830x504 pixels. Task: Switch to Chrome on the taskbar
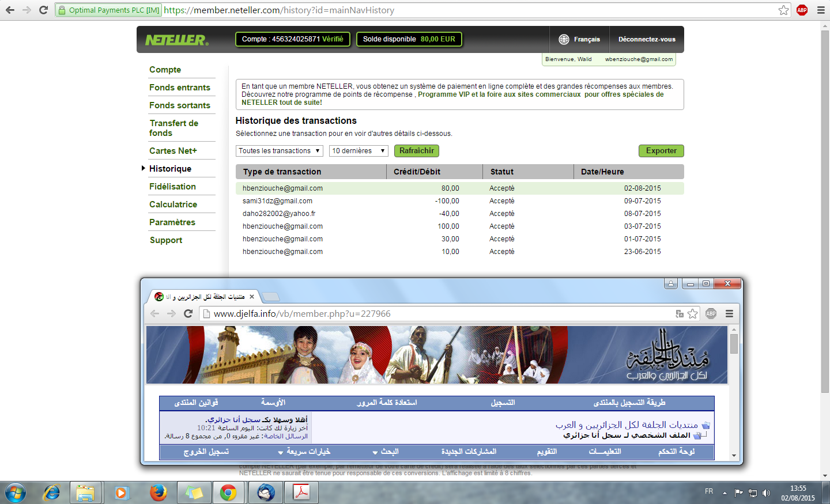228,493
